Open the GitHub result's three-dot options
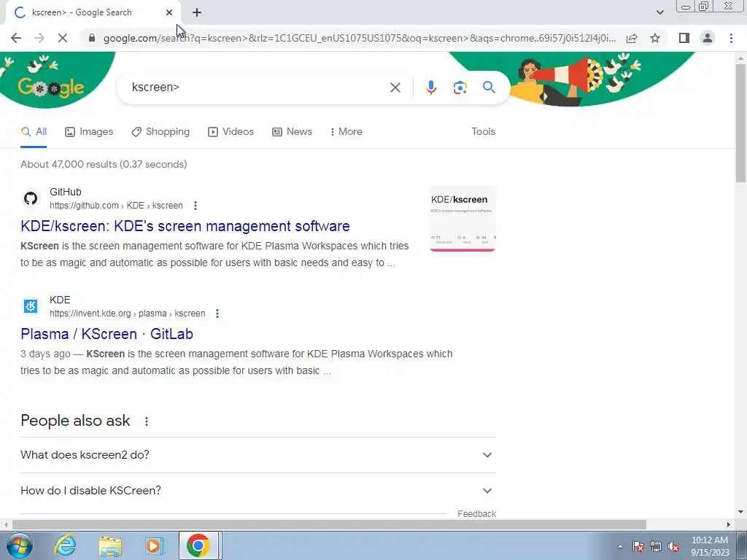Screen dimensions: 747x560 point(196,206)
